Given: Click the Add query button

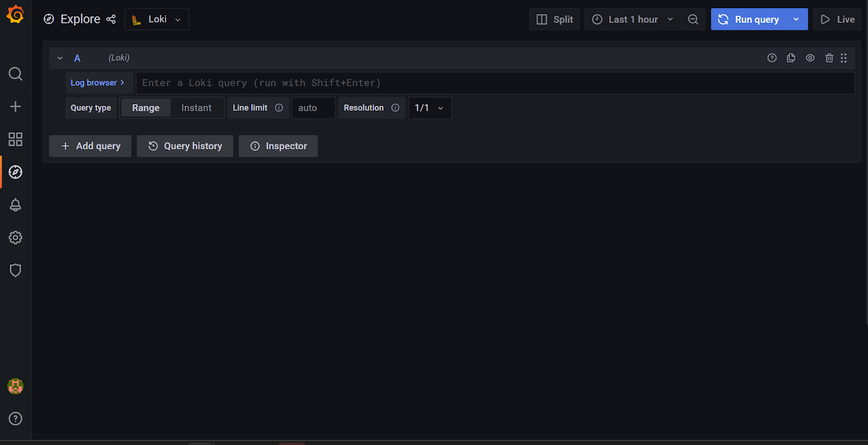Looking at the screenshot, I should click(90, 146).
